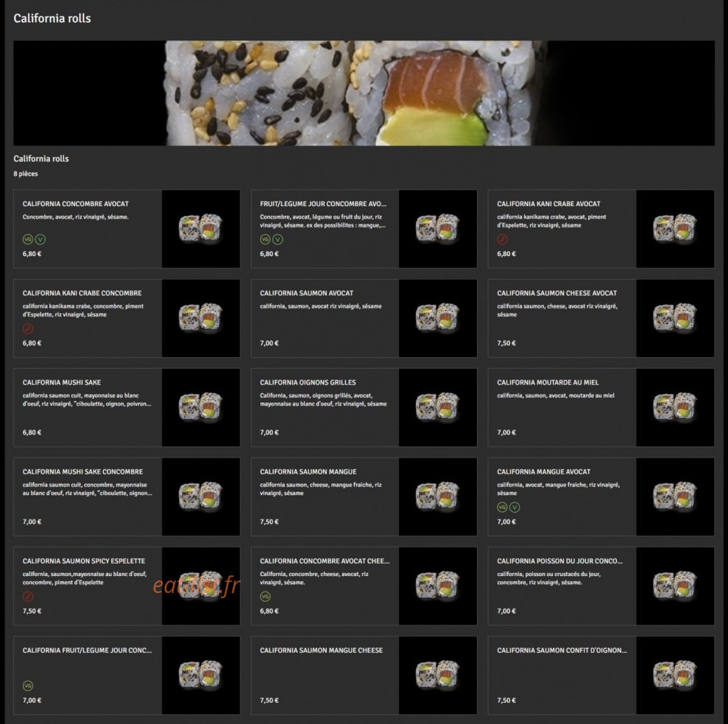
Task: Select the CALIFORNIA MANGUE AVOCAT title
Action: tap(544, 472)
